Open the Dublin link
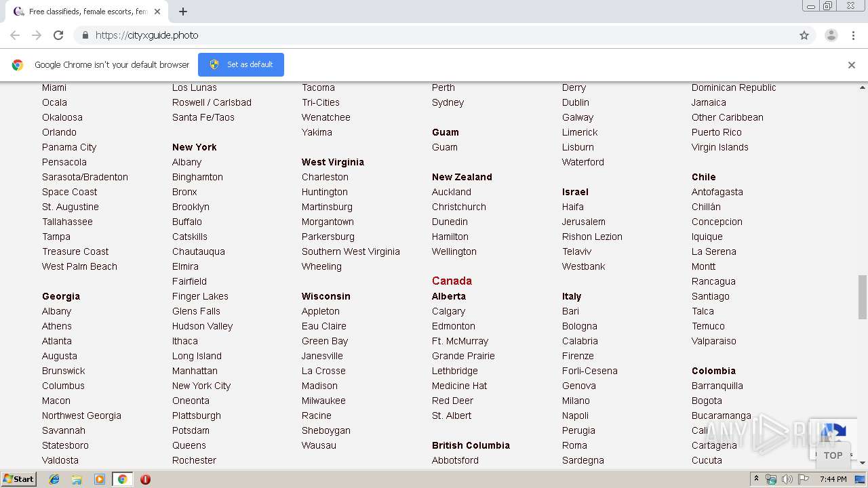 (575, 102)
